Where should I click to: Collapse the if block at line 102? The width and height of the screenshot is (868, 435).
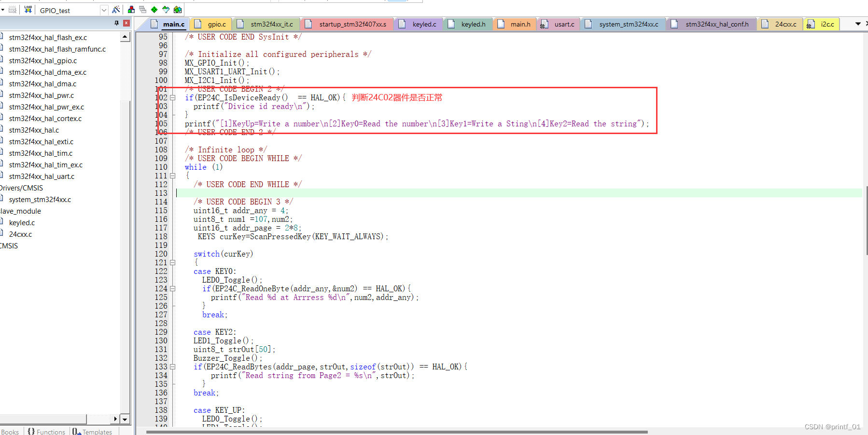coord(172,97)
